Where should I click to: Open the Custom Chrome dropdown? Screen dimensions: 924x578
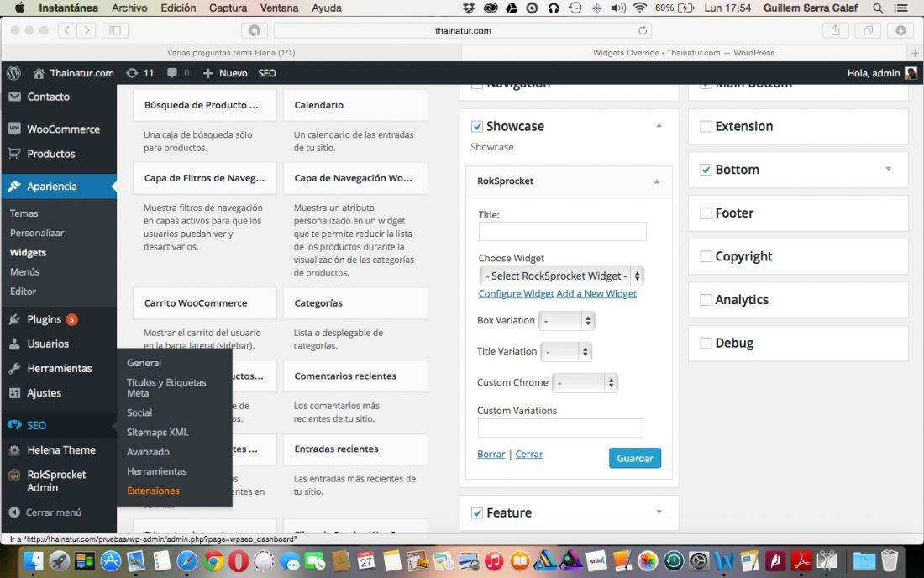585,383
